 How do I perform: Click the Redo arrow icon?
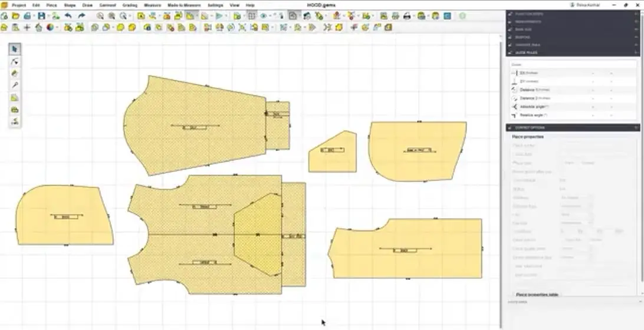(81, 16)
